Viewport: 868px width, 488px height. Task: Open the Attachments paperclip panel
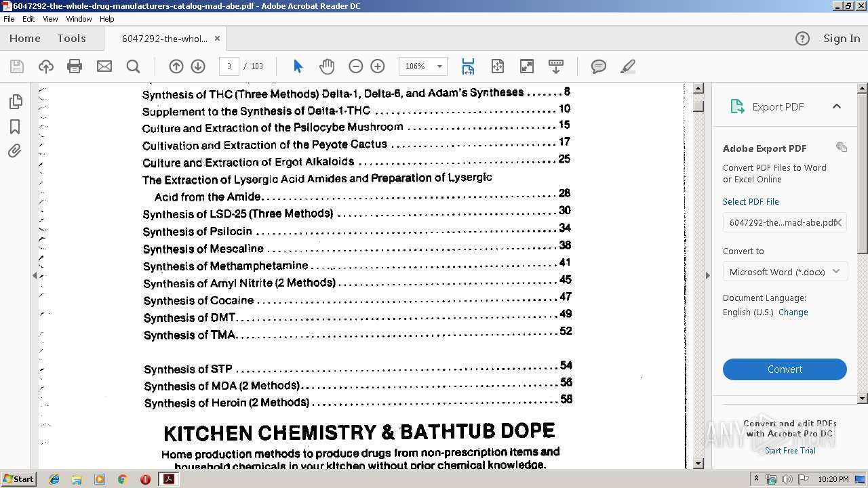point(15,150)
